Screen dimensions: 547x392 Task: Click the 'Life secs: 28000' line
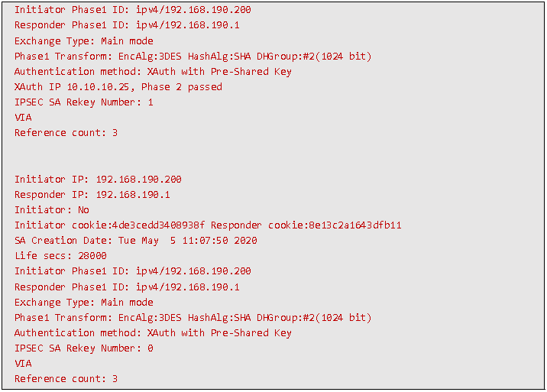point(60,256)
